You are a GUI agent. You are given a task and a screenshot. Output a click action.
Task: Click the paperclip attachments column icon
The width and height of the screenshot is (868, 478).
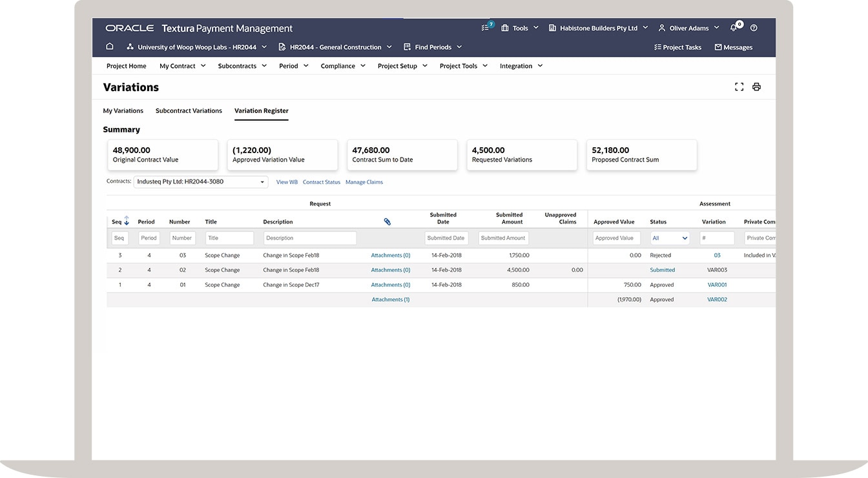coord(387,221)
